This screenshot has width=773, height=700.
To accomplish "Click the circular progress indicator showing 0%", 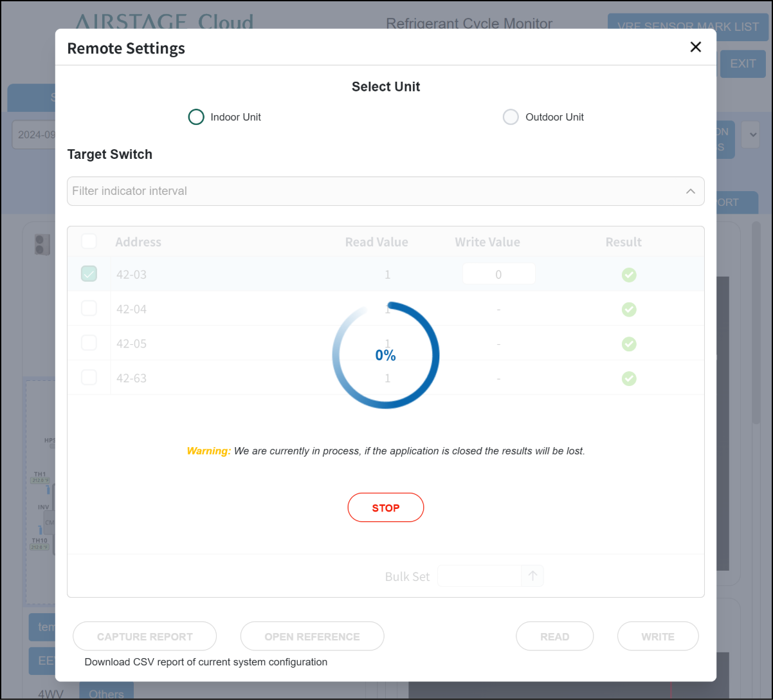I will 386,355.
